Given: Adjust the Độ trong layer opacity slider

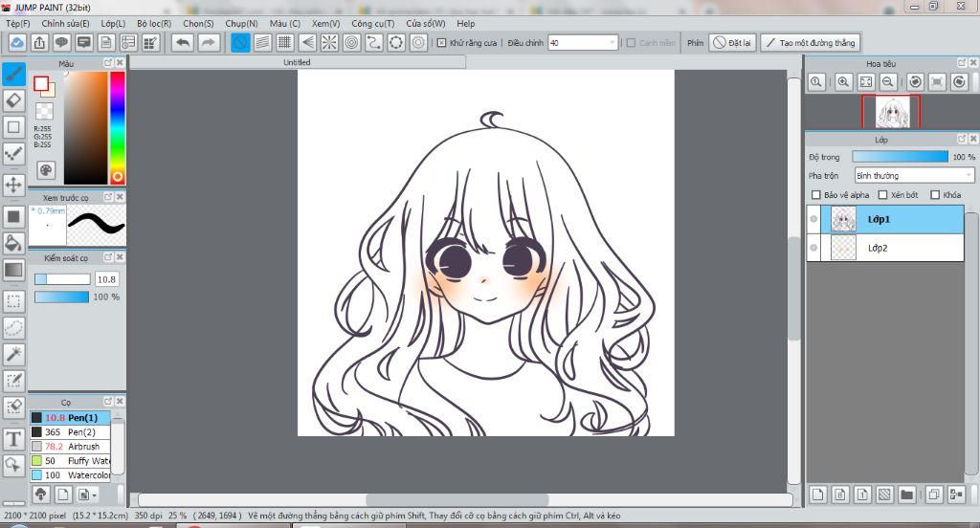Looking at the screenshot, I should (x=900, y=157).
